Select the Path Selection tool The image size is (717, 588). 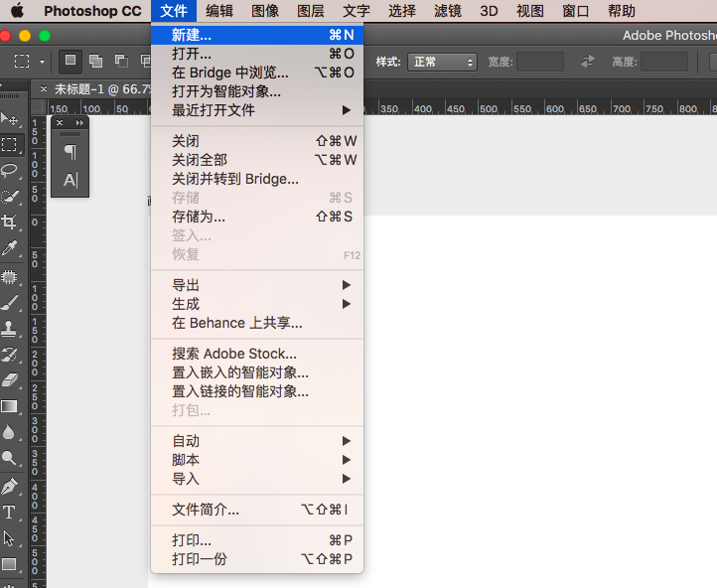click(9, 538)
